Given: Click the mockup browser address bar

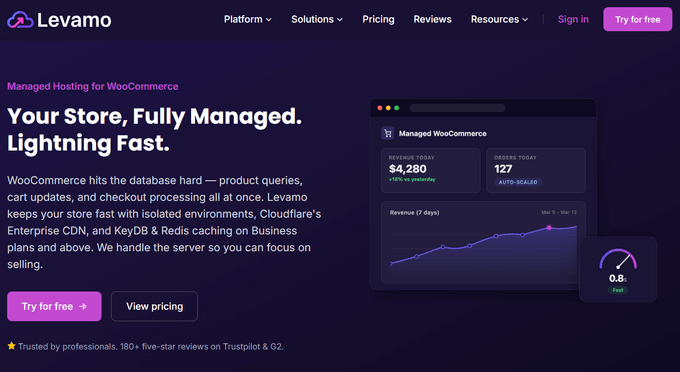Looking at the screenshot, I should (x=458, y=108).
